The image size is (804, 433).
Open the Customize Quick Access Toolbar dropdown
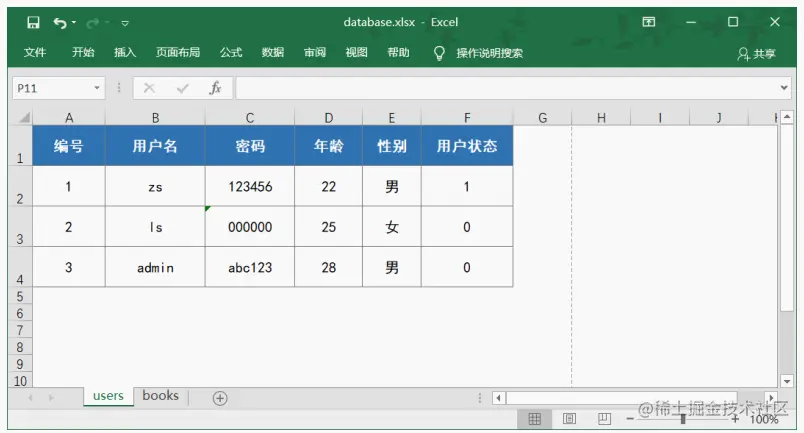(x=125, y=23)
